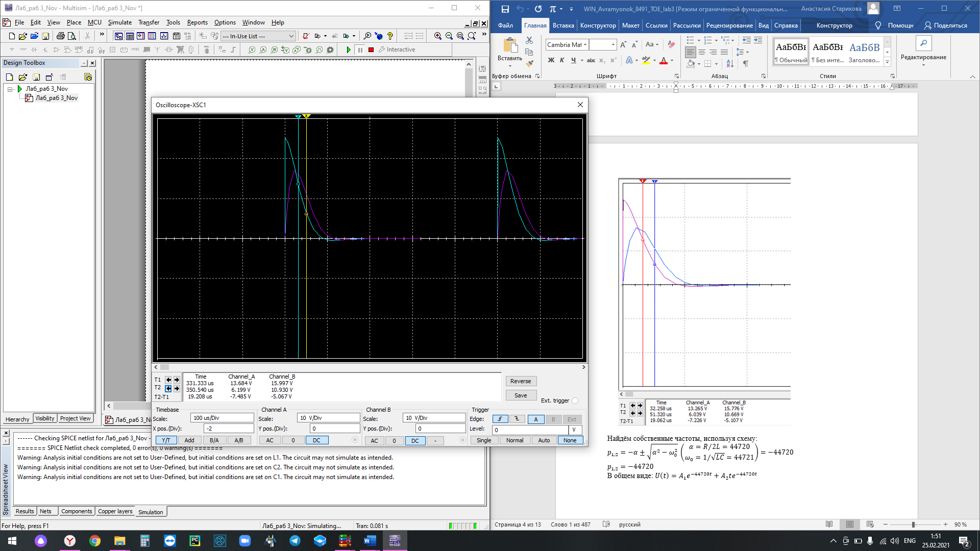This screenshot has width=980, height=551.
Task: Apply italic (К) formatting in Word
Action: [x=562, y=60]
